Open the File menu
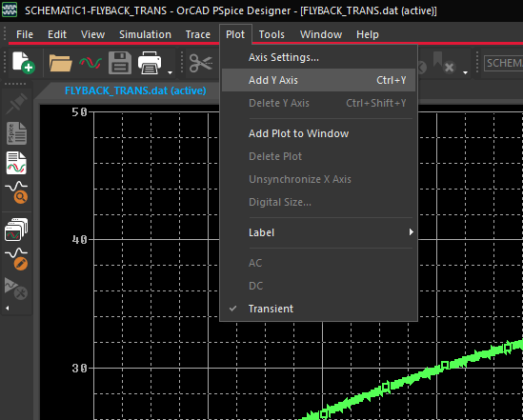Image resolution: width=523 pixels, height=420 pixels. [25, 34]
